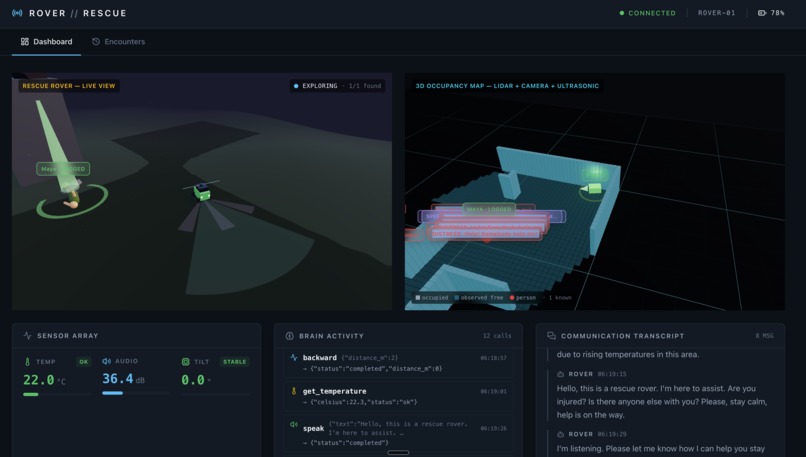Click the 8 MSG counter
The width and height of the screenshot is (806, 457).
coord(764,336)
